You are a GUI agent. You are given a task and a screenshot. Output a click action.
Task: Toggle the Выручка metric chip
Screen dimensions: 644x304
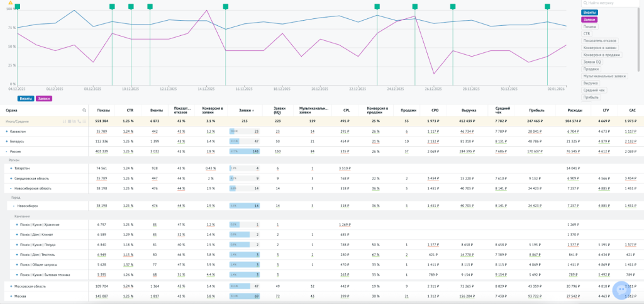pyautogui.click(x=591, y=83)
